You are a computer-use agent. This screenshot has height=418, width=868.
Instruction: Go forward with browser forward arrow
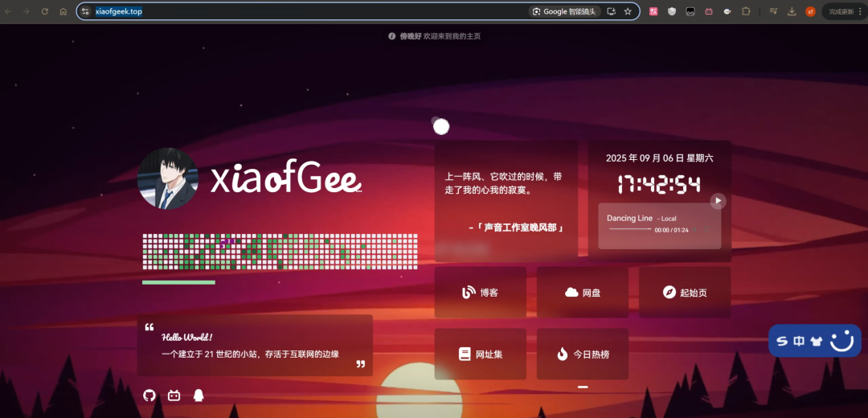click(x=26, y=11)
